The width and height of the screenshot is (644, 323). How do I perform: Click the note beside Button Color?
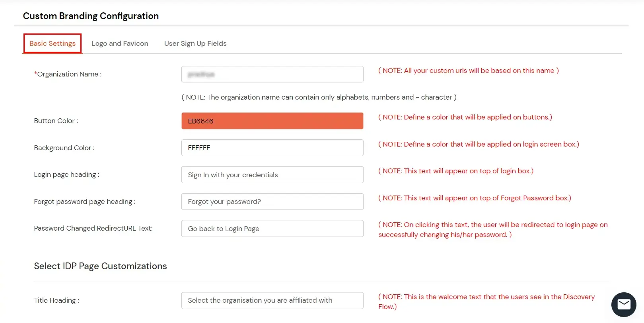tap(465, 117)
